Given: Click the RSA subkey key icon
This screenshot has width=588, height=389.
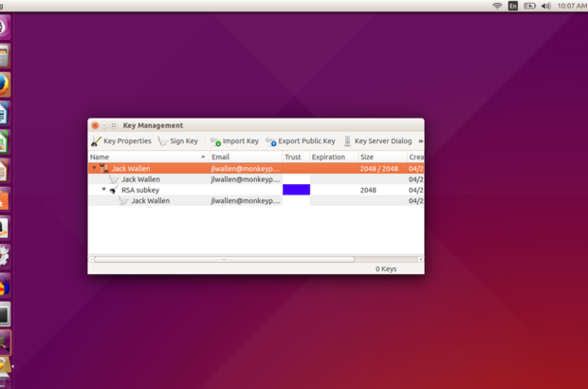Looking at the screenshot, I should (114, 190).
